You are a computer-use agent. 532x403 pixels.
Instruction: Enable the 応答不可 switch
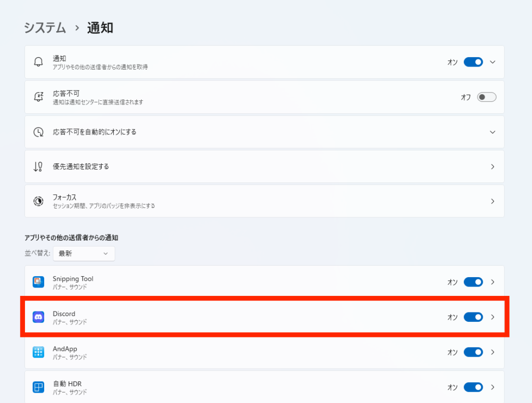click(487, 97)
